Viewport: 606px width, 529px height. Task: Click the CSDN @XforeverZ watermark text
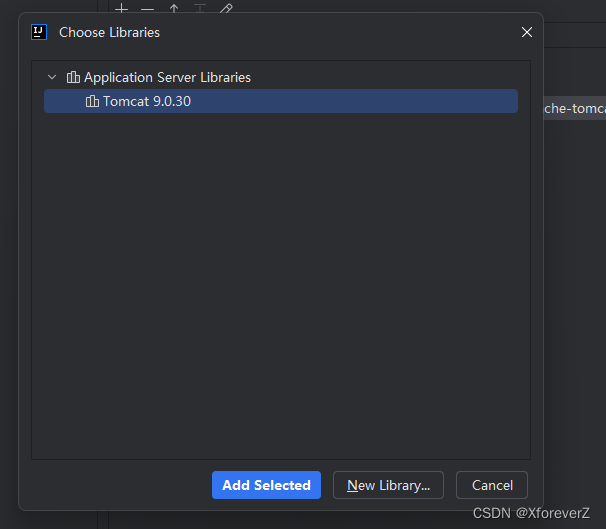coord(531,513)
